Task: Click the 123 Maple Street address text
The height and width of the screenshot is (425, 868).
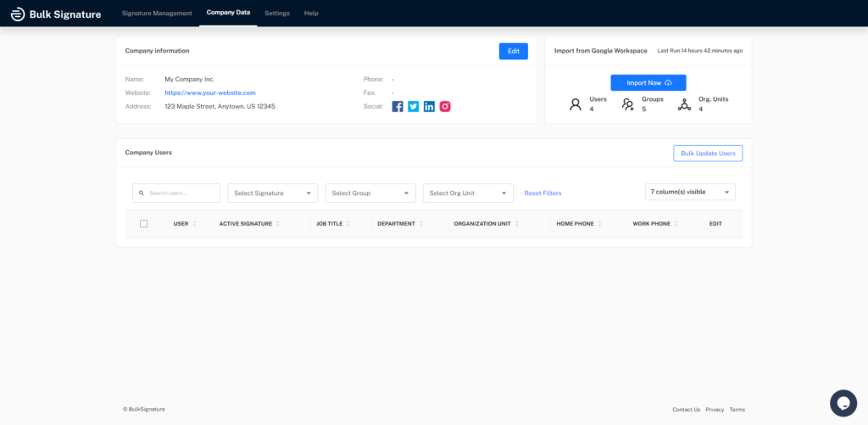Action: (x=220, y=106)
